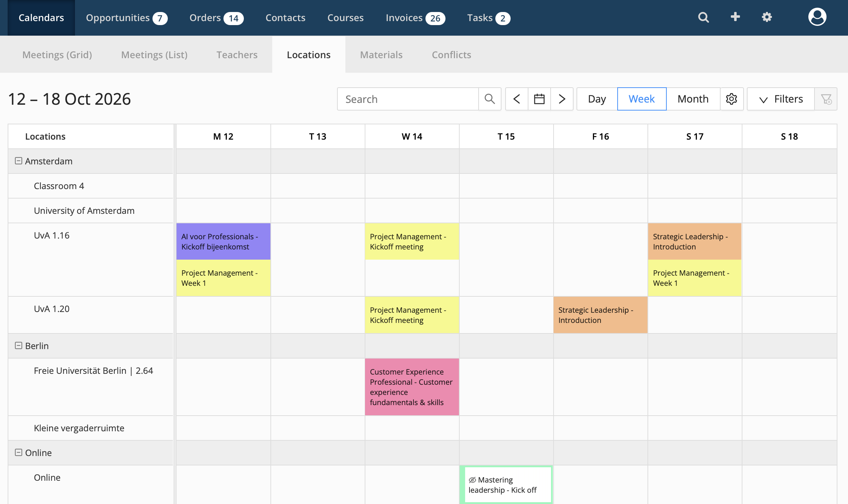848x504 pixels.
Task: Collapse the Online location group
Action: [19, 452]
